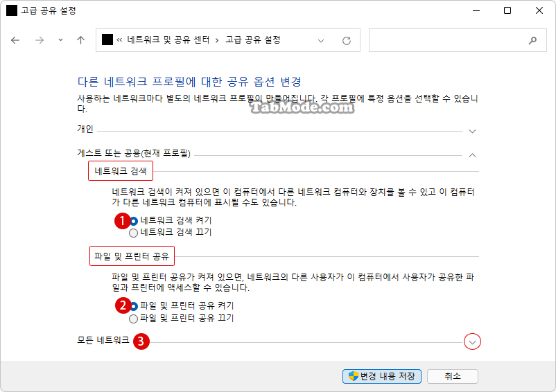556x392 pixels.
Task: Click heading 다른 네트워크 프로필에 대한 공유 옵션 변경
Action: [x=189, y=82]
